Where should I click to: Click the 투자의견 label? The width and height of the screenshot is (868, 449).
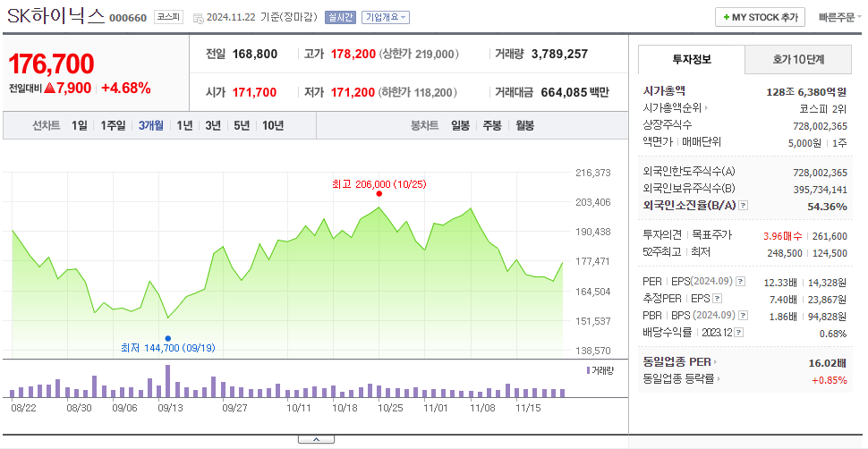[x=662, y=235]
